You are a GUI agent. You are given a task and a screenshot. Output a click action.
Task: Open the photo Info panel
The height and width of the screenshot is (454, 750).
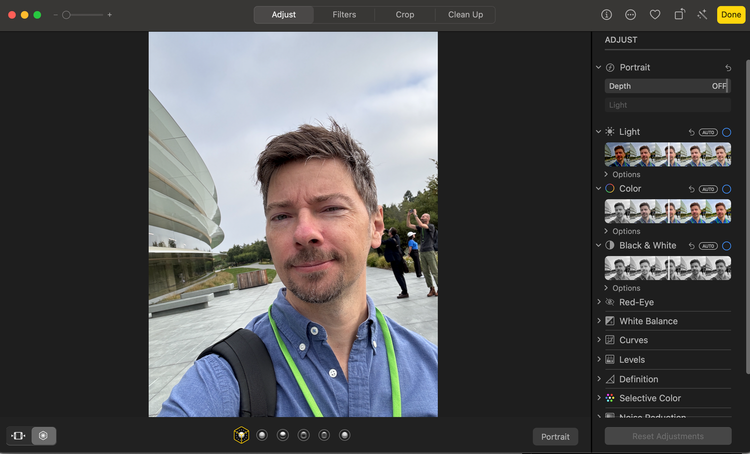pos(606,15)
